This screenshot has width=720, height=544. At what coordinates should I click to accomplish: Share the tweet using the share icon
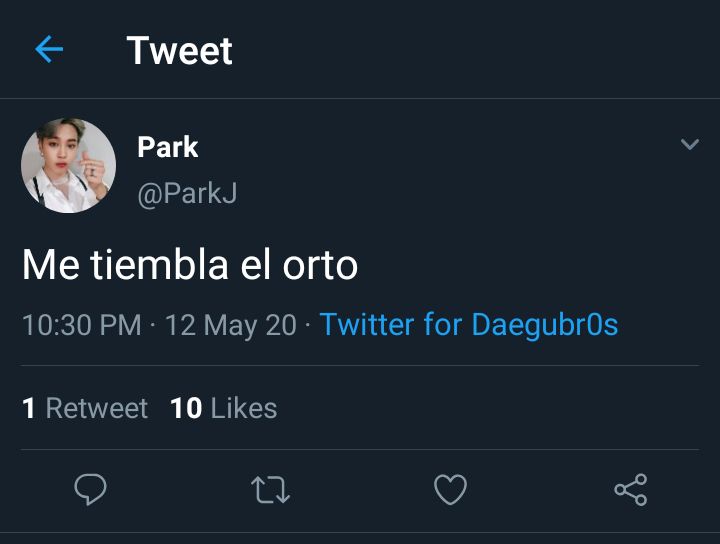click(x=631, y=490)
